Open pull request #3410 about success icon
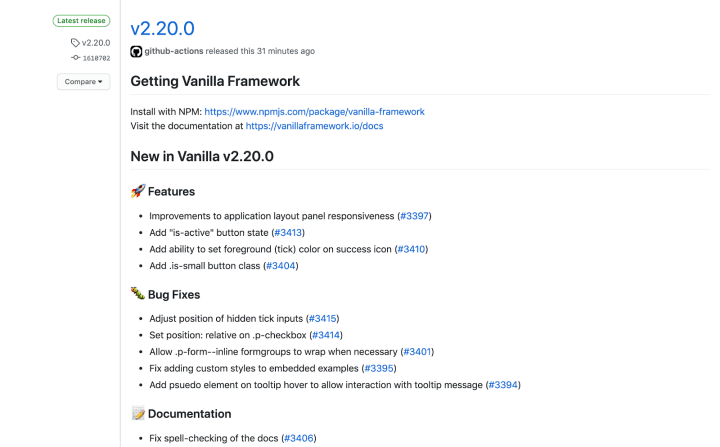 coord(411,249)
